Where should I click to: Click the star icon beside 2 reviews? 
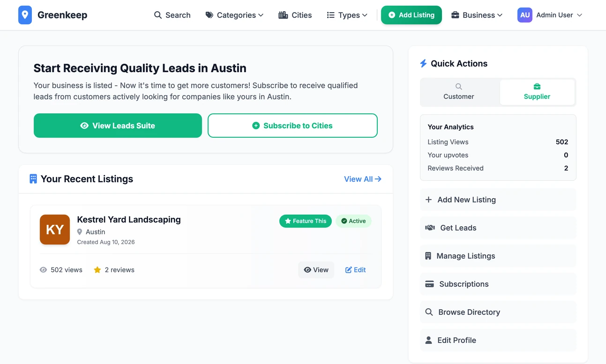[x=97, y=270]
